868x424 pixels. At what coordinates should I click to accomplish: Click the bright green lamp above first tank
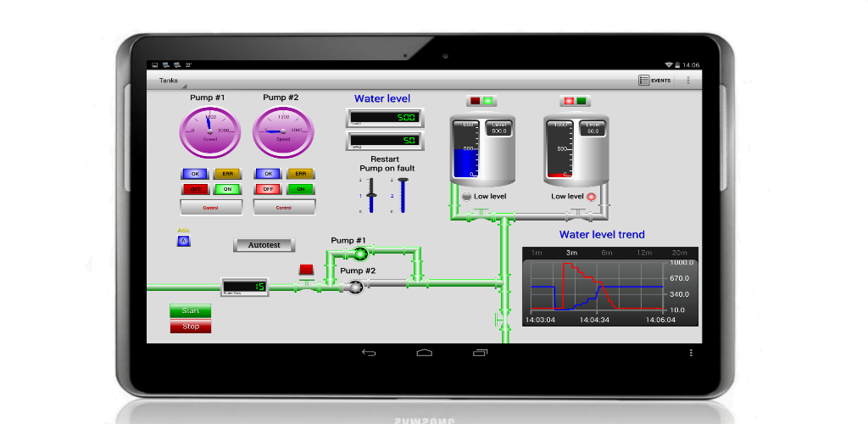[x=487, y=101]
